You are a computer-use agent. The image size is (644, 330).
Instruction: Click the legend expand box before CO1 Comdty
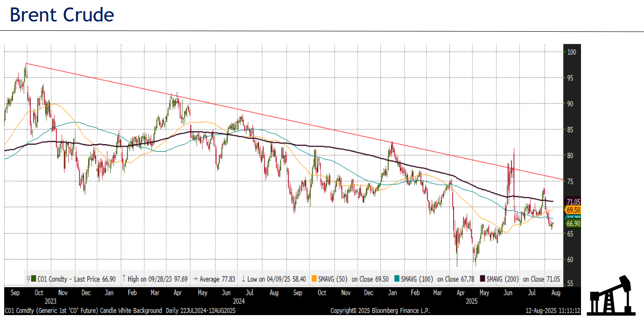(x=28, y=279)
